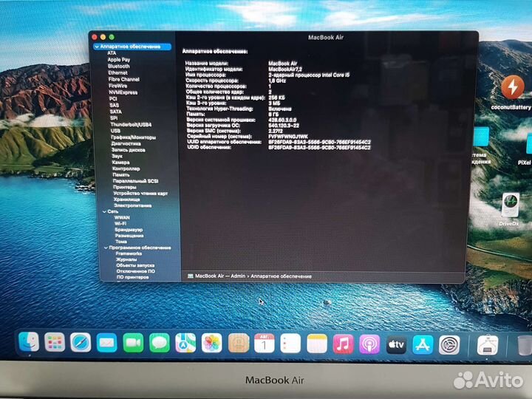
Task: Open coconutBattery desktop icon
Action: coord(512,87)
